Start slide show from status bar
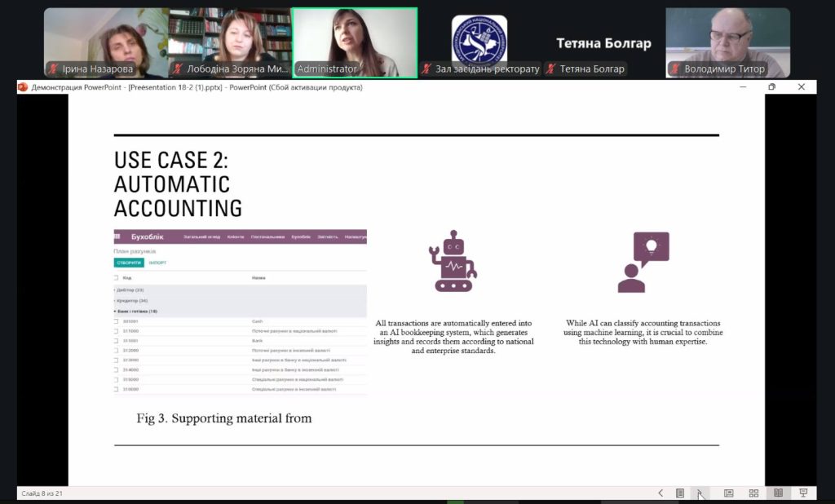Screen dimensions: 835x504 (x=803, y=493)
